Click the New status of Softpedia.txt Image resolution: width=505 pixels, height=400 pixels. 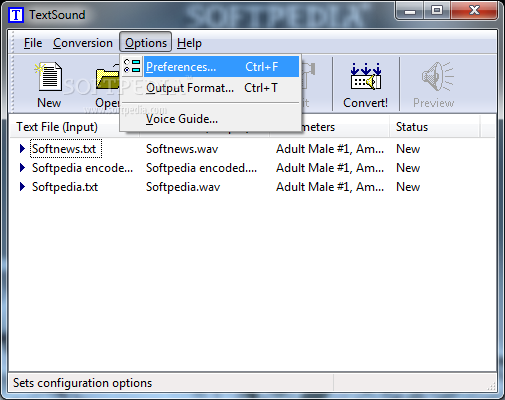[x=408, y=187]
